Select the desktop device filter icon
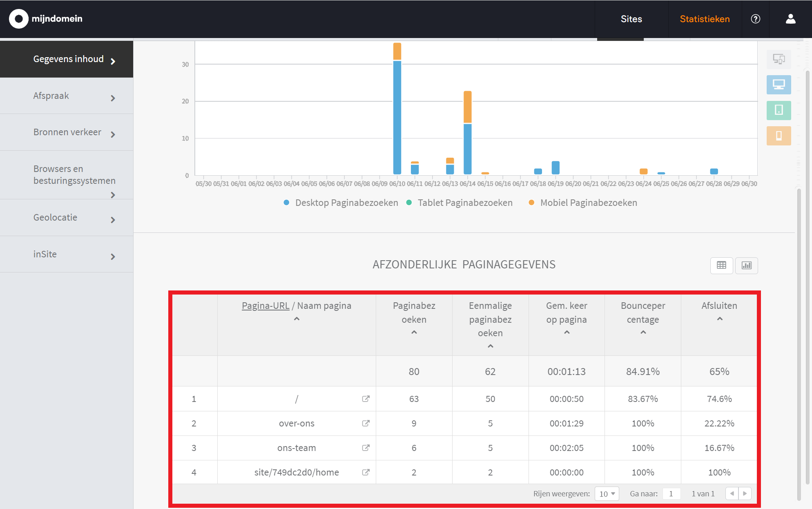812x509 pixels. coord(779,85)
